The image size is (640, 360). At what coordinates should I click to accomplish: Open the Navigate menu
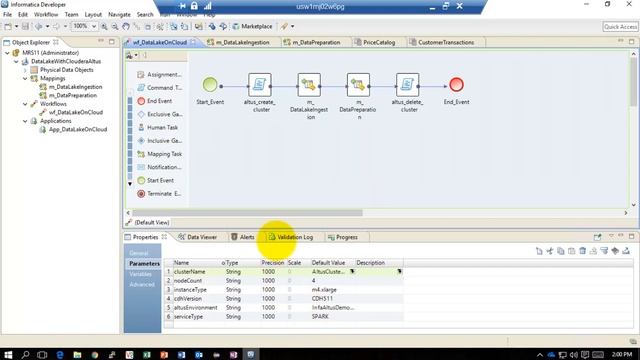[119, 14]
